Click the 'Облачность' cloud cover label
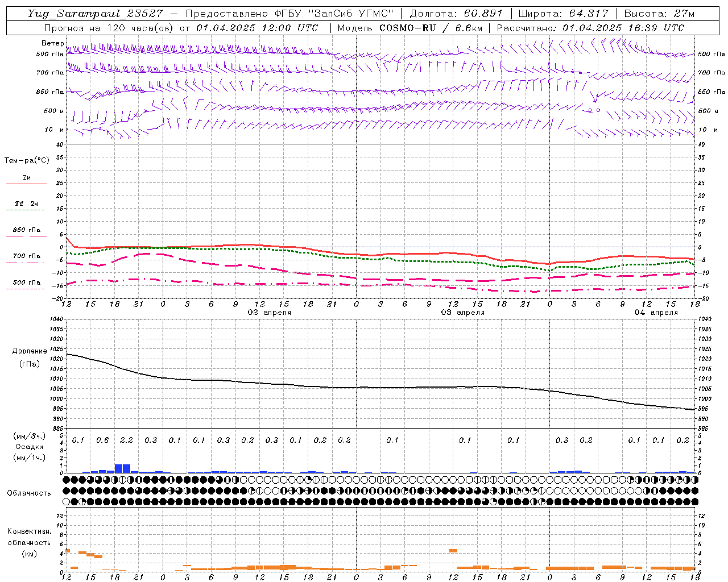Viewport: 728px width, 582px height. click(x=29, y=493)
